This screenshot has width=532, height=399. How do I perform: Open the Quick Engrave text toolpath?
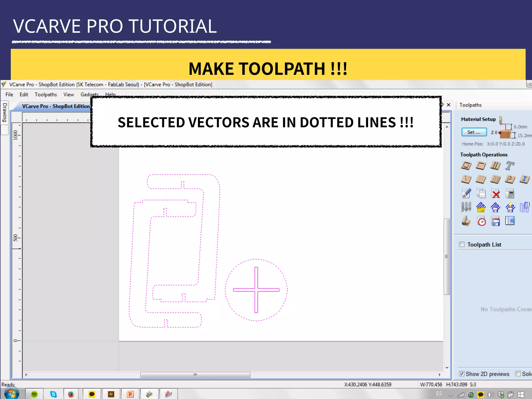pyautogui.click(x=510, y=165)
